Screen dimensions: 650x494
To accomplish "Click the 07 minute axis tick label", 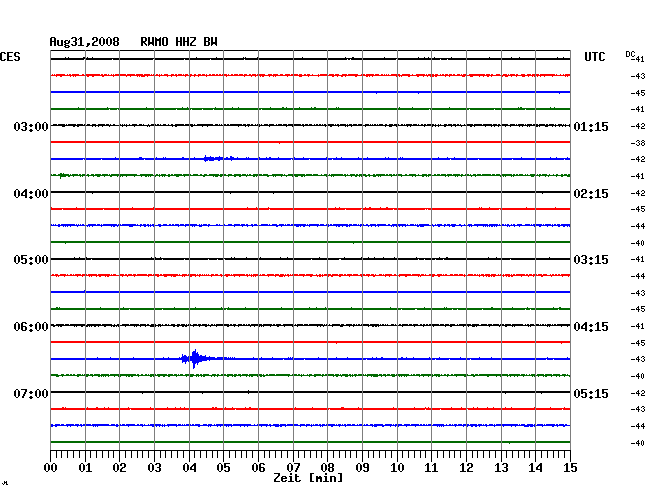I will pos(293,467).
